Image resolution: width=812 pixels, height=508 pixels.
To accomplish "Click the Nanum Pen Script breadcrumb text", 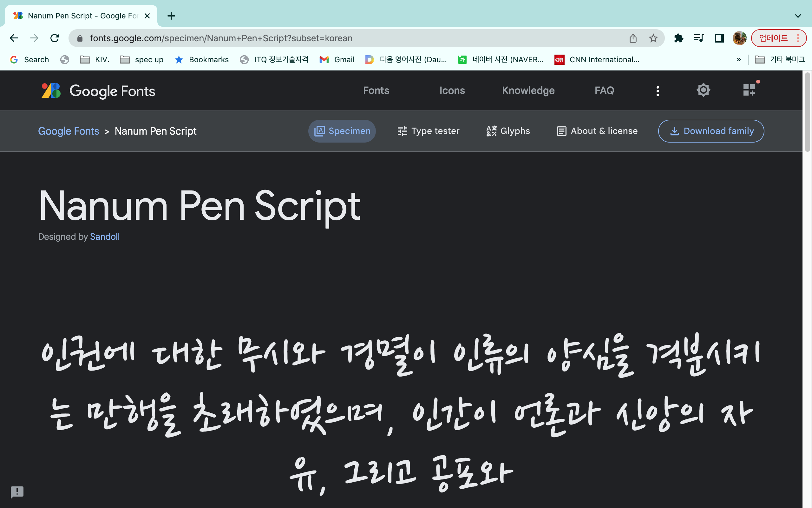I will [155, 131].
